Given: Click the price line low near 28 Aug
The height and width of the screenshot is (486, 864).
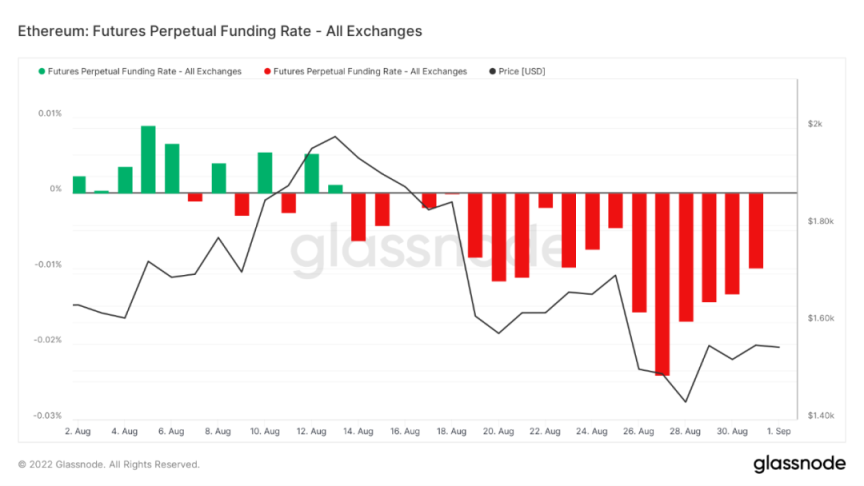Looking at the screenshot, I should [x=685, y=402].
